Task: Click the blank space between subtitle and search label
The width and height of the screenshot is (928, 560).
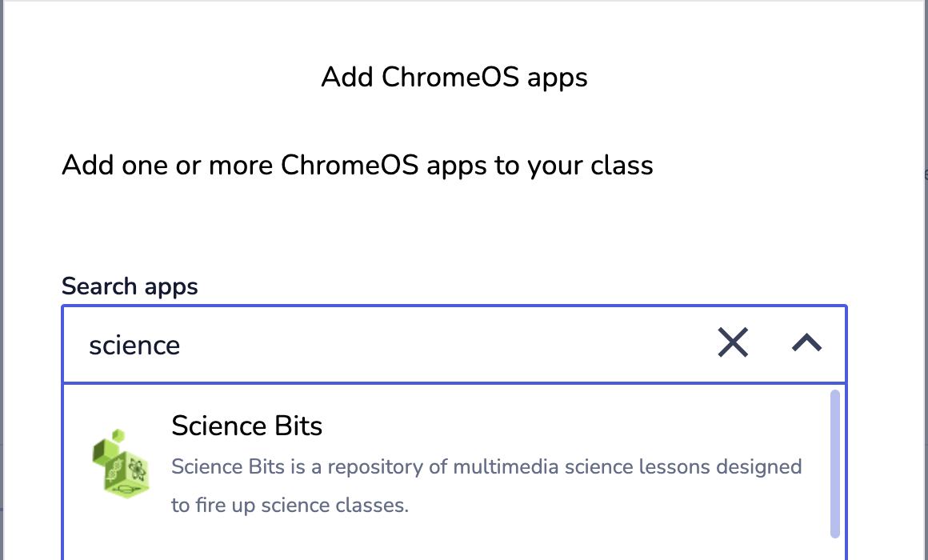Action: coord(454,228)
